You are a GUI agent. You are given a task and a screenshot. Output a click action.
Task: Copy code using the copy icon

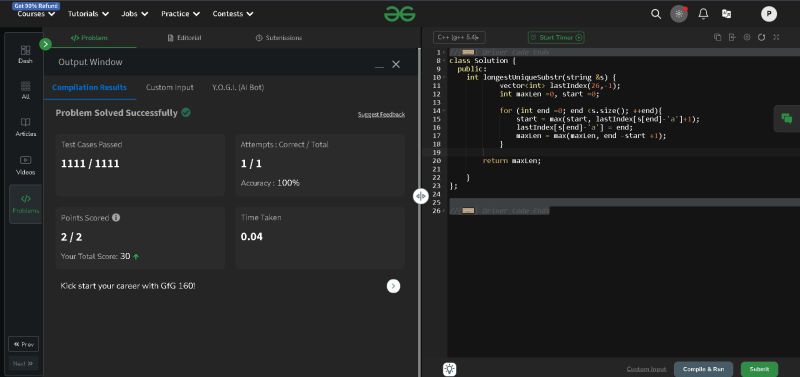coord(717,37)
